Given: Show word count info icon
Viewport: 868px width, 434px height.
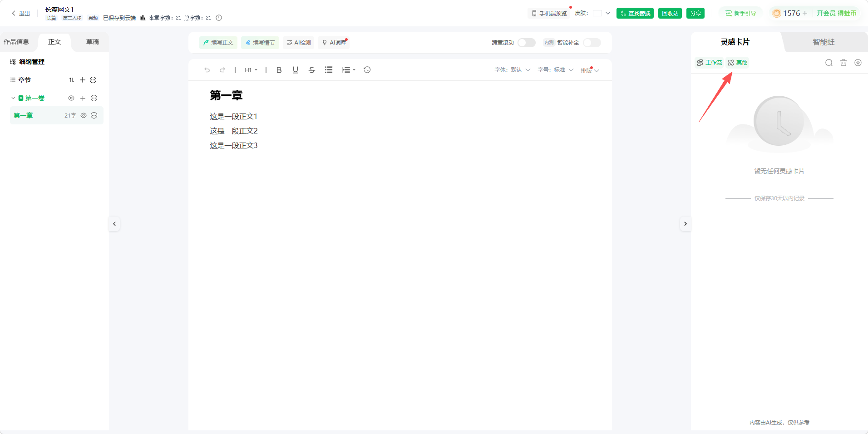Looking at the screenshot, I should point(219,18).
